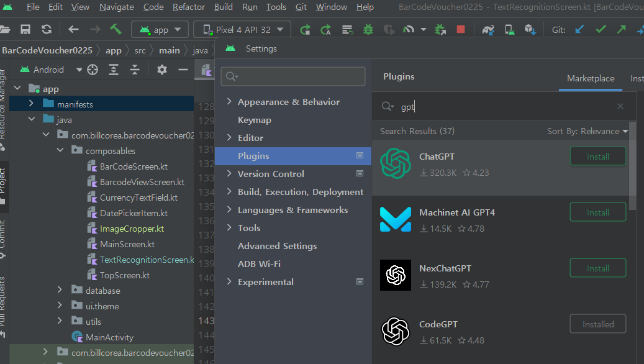This screenshot has height=364, width=644.
Task: Click the plugin search field containing gpt
Action: coord(505,107)
